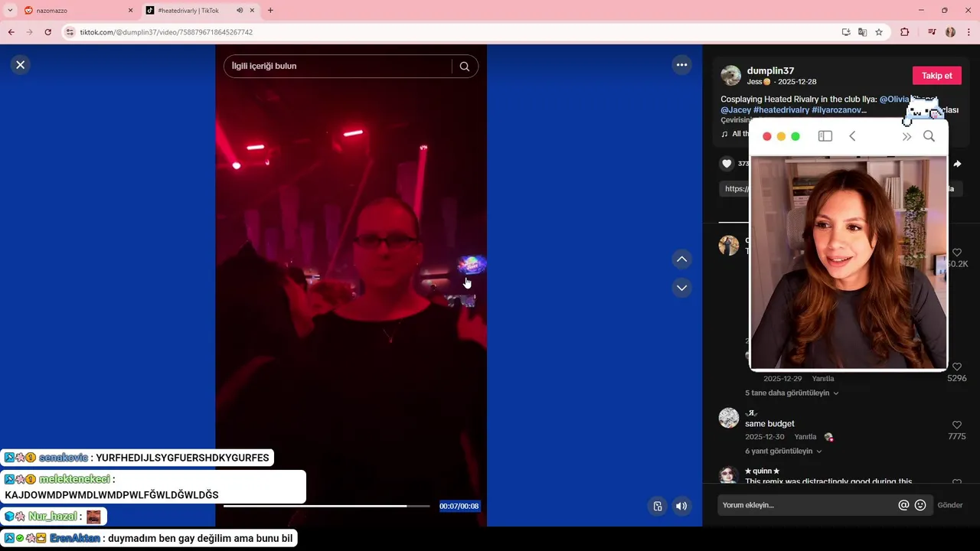Reply via Yanıtla under 'same budget' comment
980x551 pixels.
[x=805, y=437]
